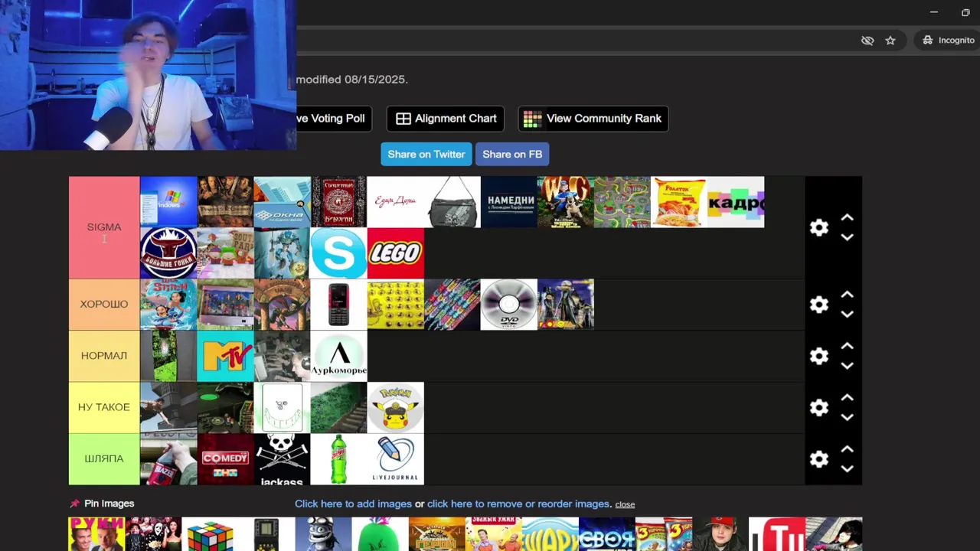Select the ХОРОШО tier label

[104, 305]
